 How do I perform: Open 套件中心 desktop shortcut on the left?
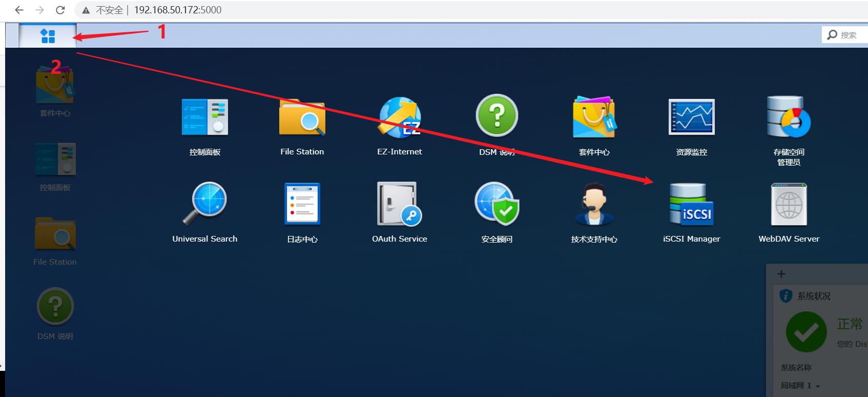pyautogui.click(x=55, y=86)
